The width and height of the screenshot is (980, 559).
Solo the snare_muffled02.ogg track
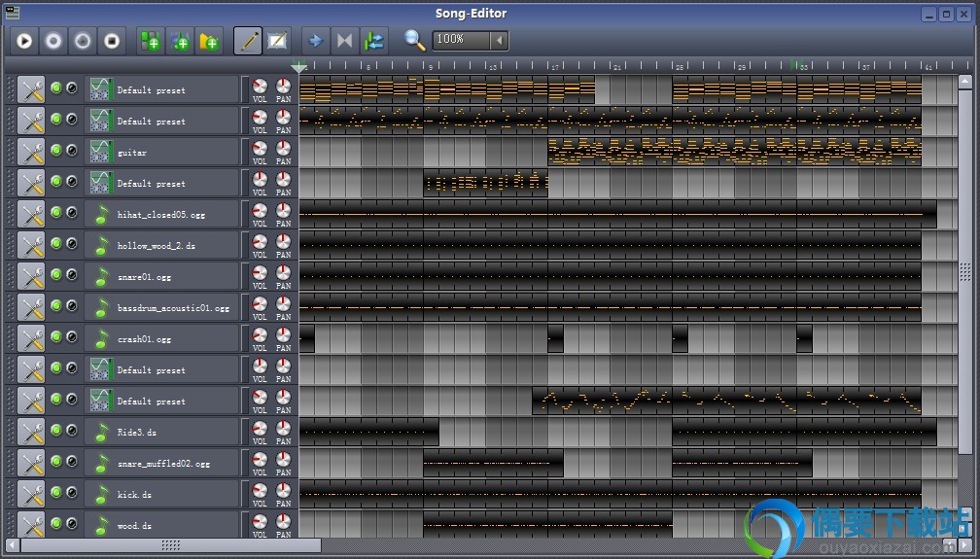[72, 462]
